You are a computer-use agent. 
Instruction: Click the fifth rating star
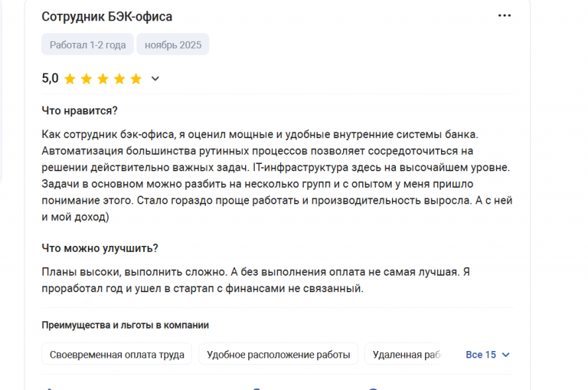click(136, 79)
